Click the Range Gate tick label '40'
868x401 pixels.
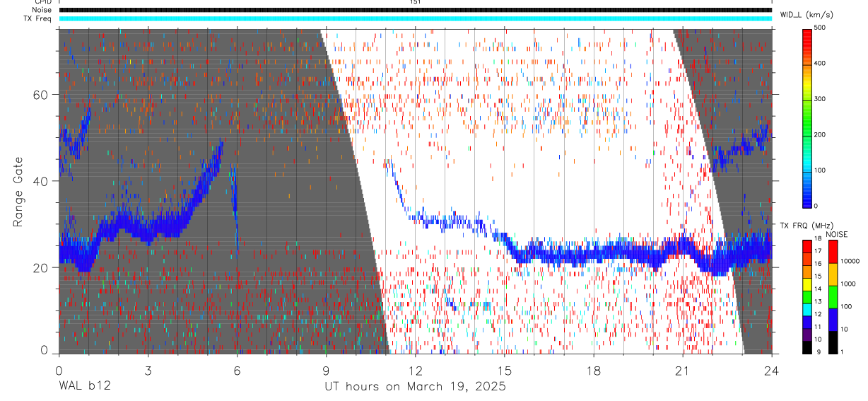41,181
